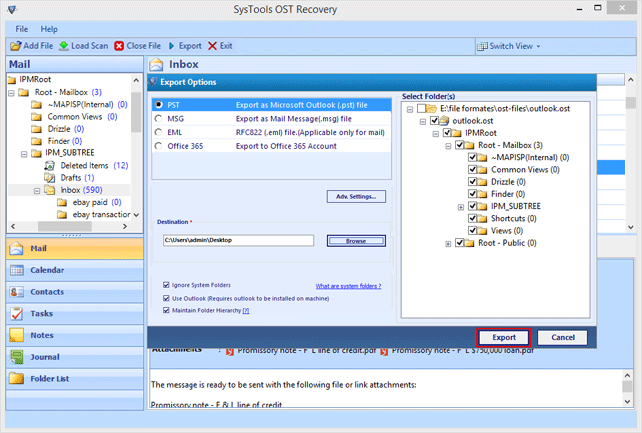Click the Inbox header envelope icon
642x433 pixels.
coord(156,65)
